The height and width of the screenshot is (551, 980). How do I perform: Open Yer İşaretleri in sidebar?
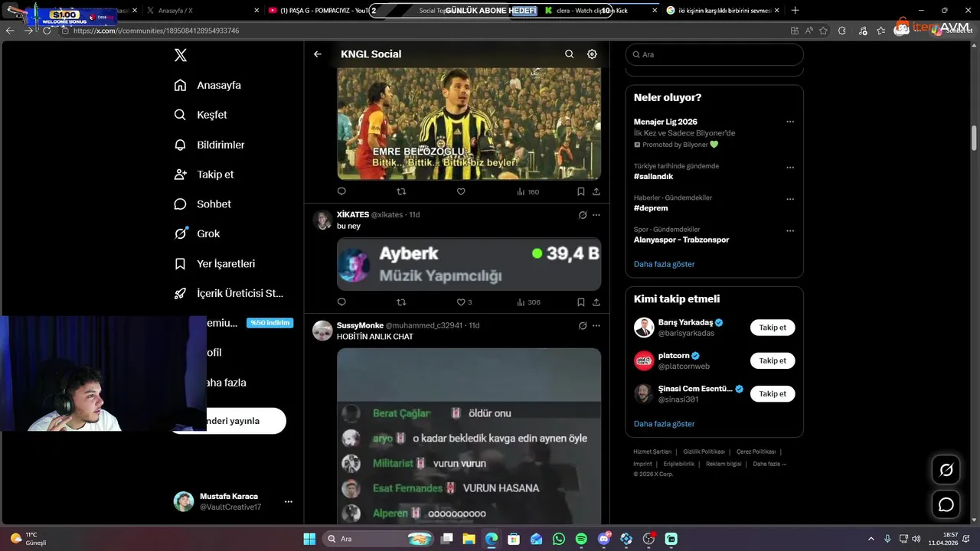coord(214,264)
